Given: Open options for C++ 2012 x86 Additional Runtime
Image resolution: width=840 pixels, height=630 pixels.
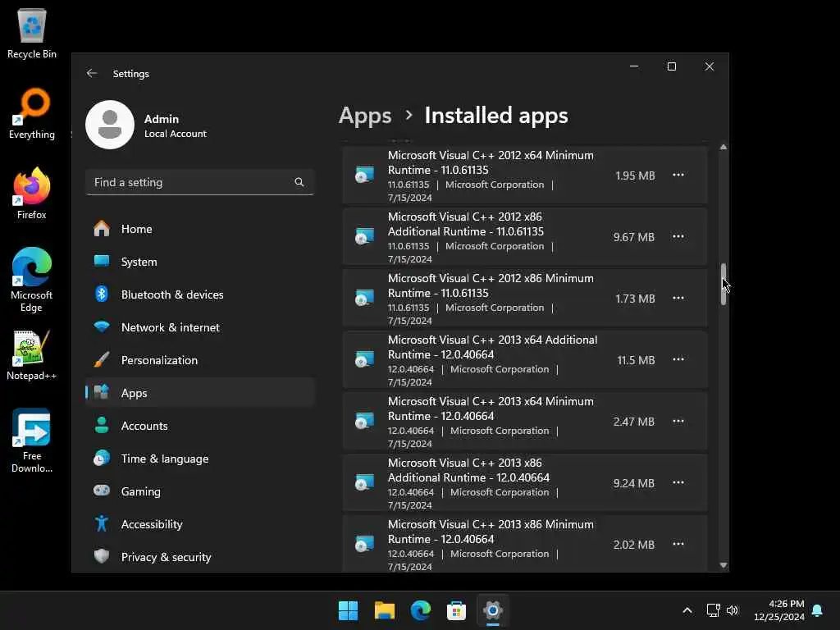Looking at the screenshot, I should (678, 237).
